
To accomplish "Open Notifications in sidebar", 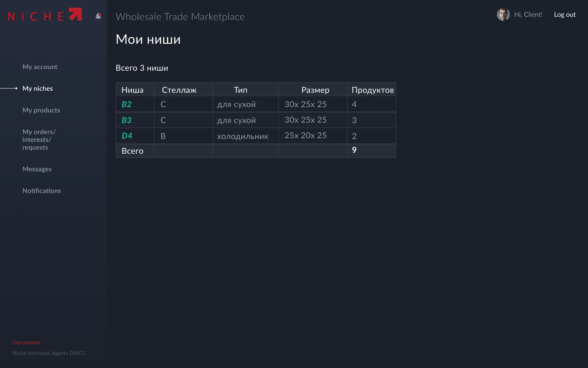I will click(42, 191).
